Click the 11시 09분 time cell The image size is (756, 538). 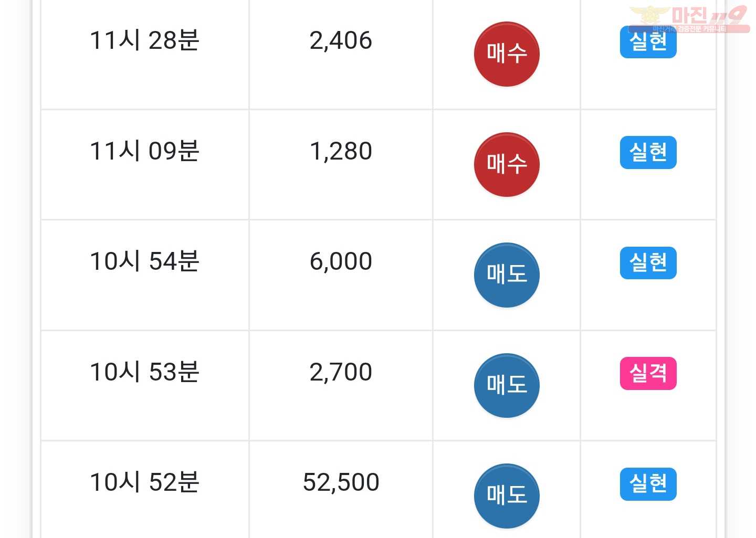pyautogui.click(x=144, y=151)
